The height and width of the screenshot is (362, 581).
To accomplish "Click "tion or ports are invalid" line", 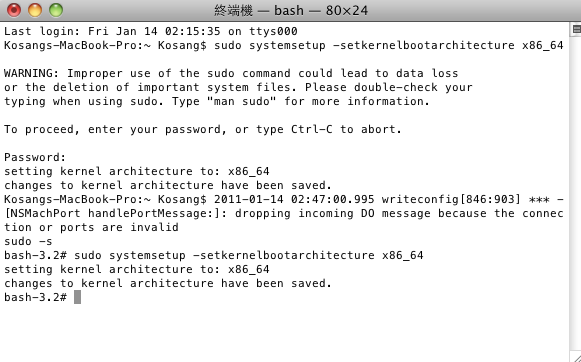I will (91, 227).
